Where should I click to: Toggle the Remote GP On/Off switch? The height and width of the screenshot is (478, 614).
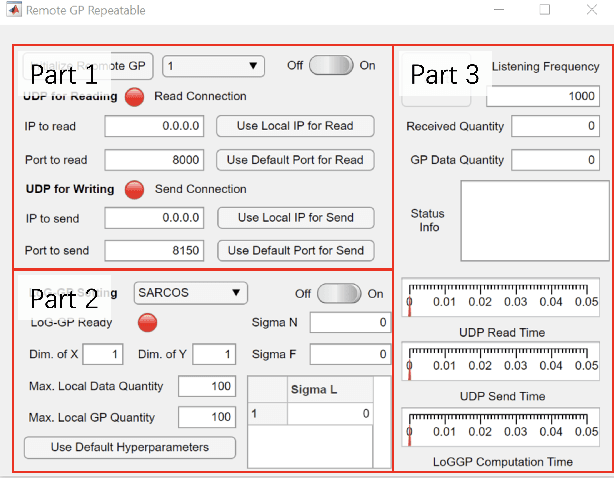pos(331,65)
